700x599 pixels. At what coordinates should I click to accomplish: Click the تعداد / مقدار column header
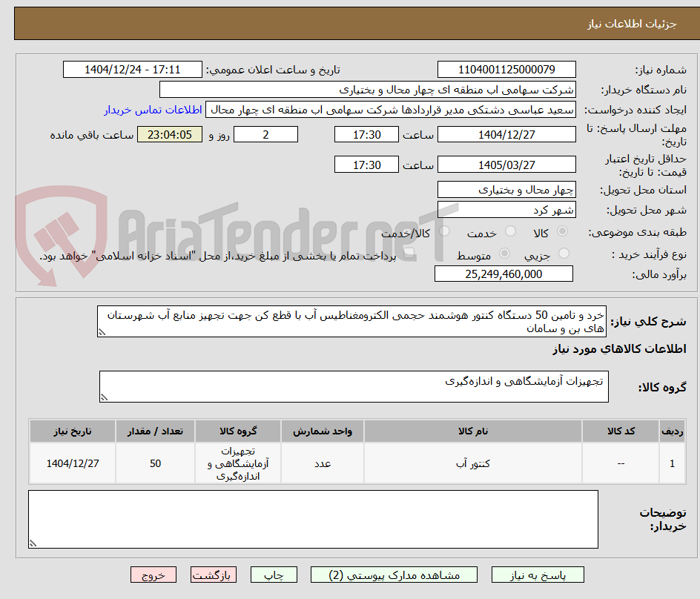tap(156, 431)
